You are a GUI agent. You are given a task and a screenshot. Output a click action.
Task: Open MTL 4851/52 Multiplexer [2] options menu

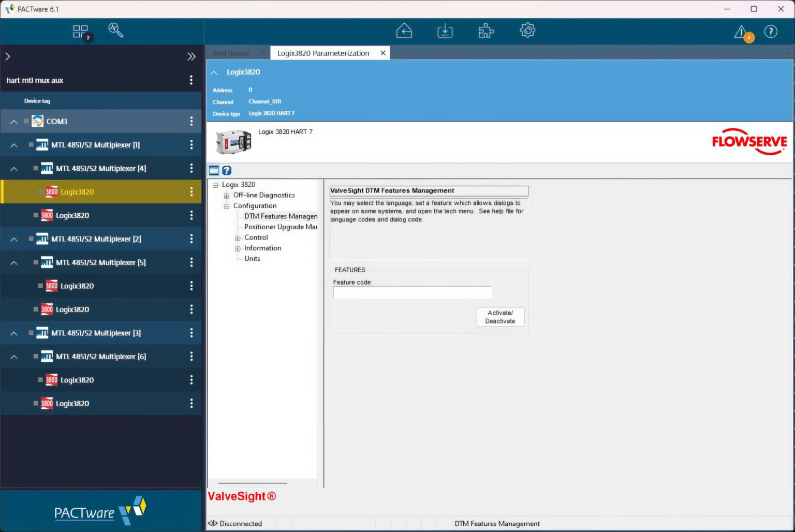pos(192,239)
